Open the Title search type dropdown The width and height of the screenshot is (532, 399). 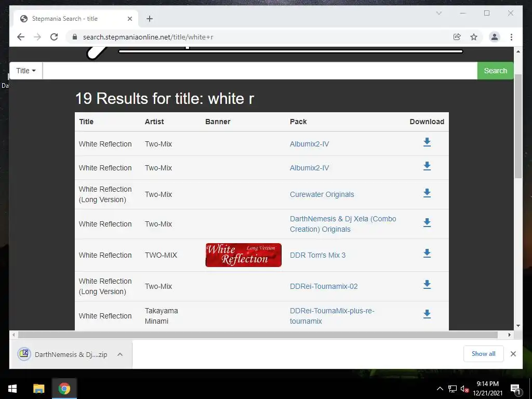[x=26, y=71]
